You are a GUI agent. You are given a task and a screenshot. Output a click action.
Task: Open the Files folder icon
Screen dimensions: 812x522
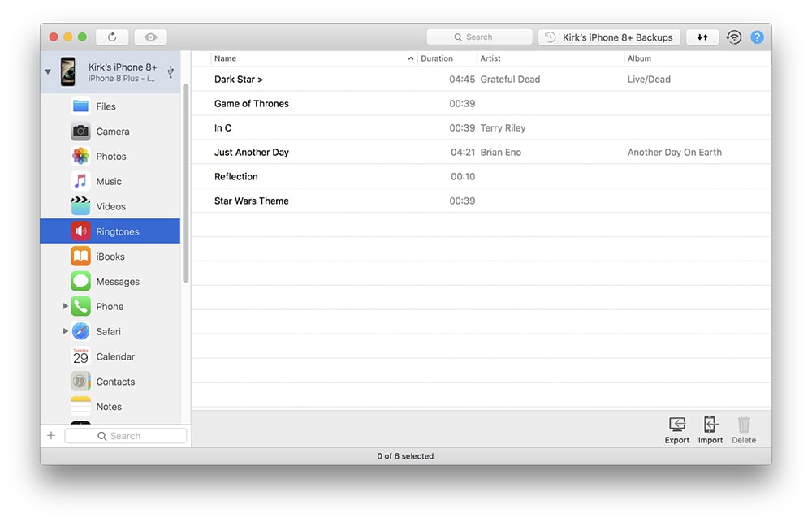(x=80, y=106)
